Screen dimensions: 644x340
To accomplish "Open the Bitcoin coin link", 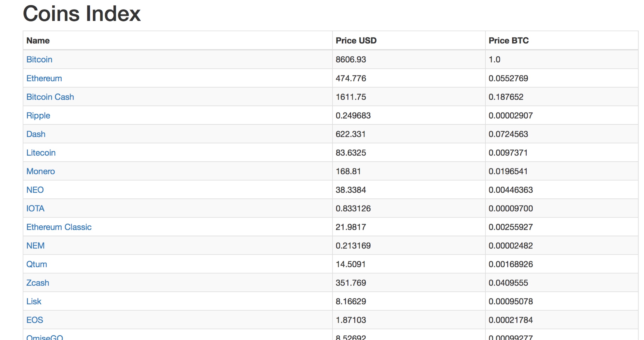I will pos(39,59).
